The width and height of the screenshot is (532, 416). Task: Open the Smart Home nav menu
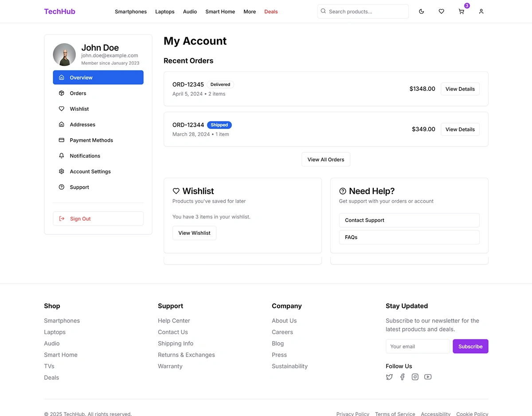click(x=220, y=12)
